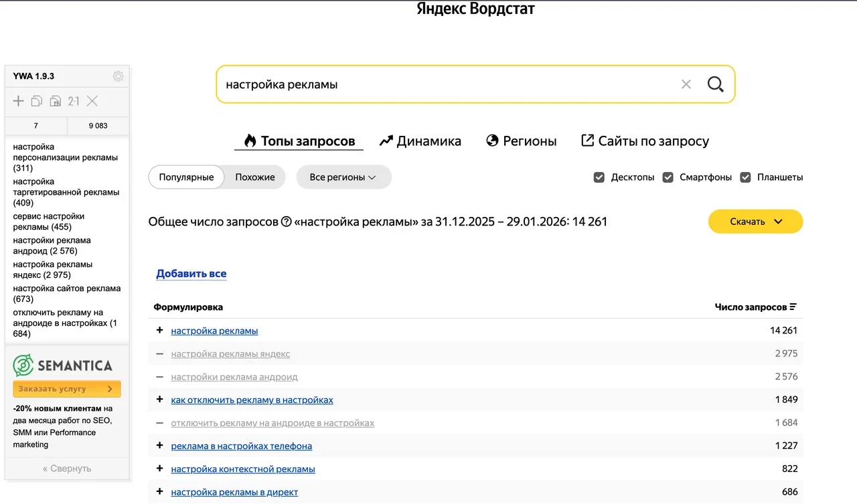Click the save/export icon in YWA panel
Image resolution: width=857 pixels, height=504 pixels.
[x=56, y=100]
